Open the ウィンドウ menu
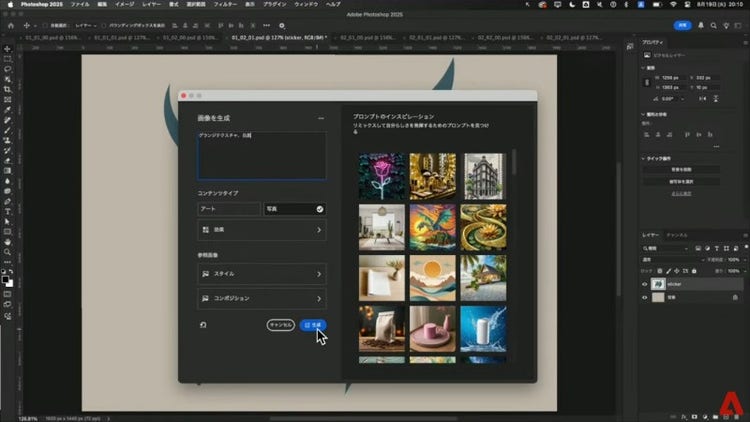This screenshot has width=750, height=422. click(x=306, y=4)
